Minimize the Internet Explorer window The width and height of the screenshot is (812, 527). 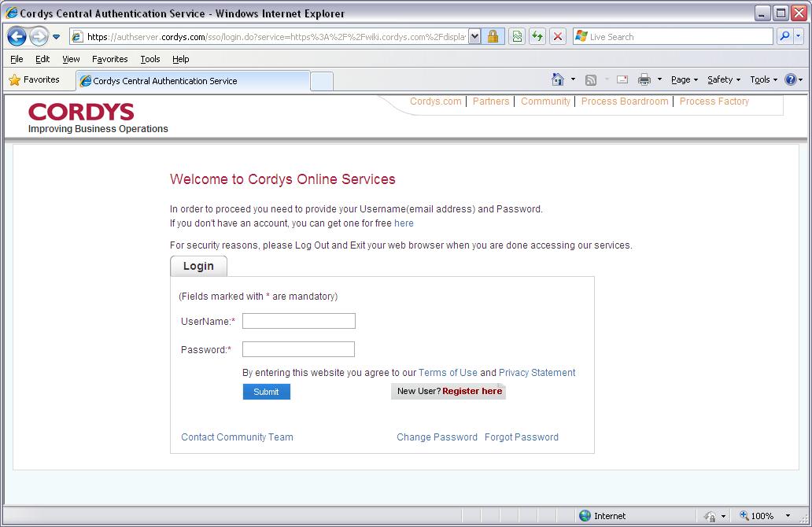762,13
